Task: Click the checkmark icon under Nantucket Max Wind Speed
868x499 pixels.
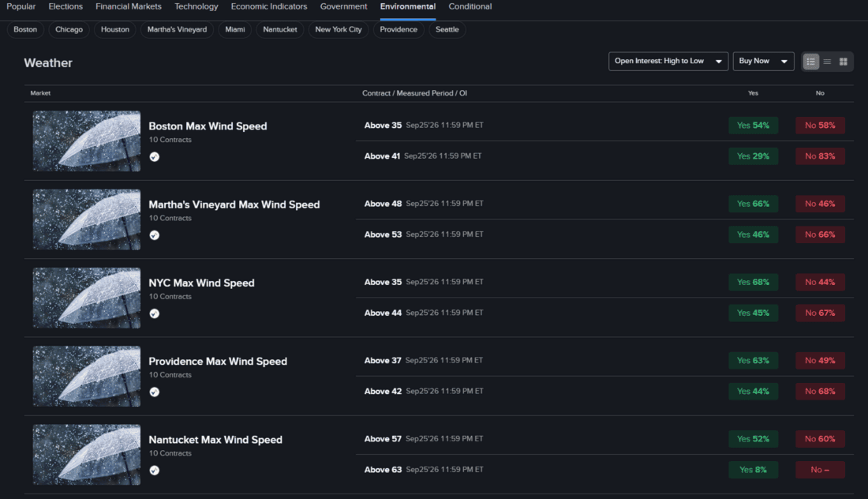Action: pos(155,471)
